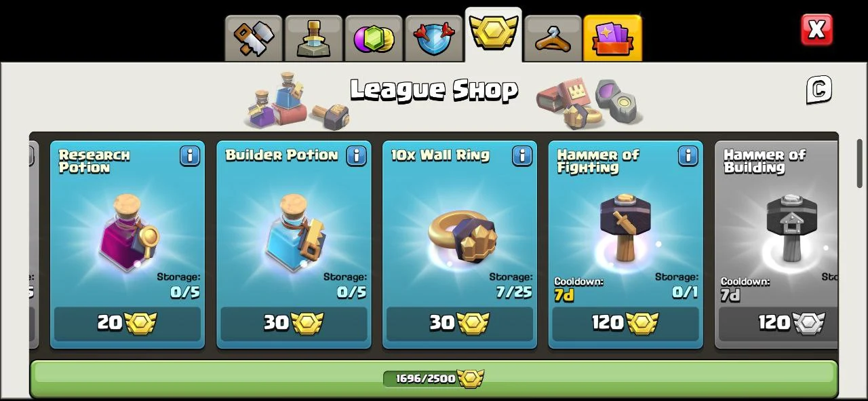Click the C icon near League Shop title
The width and height of the screenshot is (868, 401).
coord(818,90)
